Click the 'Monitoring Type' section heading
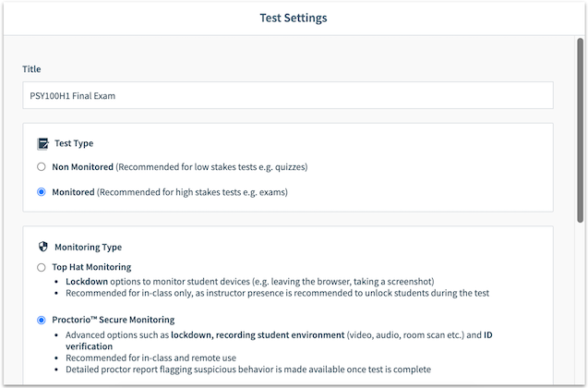This screenshot has height=388, width=588. 88,248
